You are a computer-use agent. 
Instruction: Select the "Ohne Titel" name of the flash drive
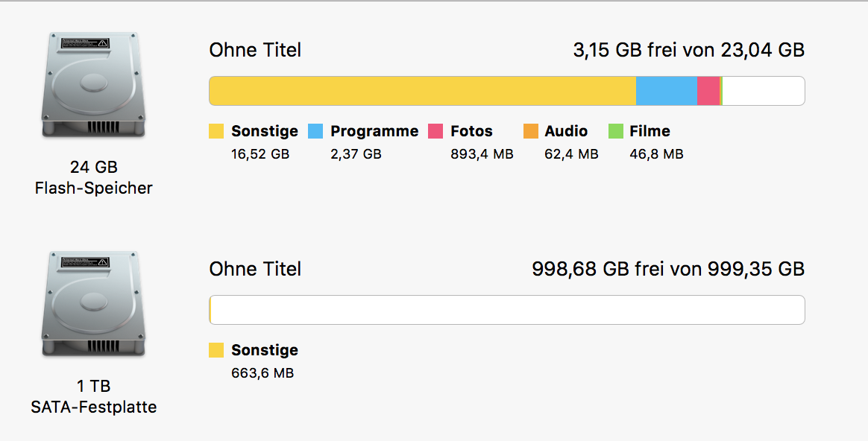tap(255, 51)
